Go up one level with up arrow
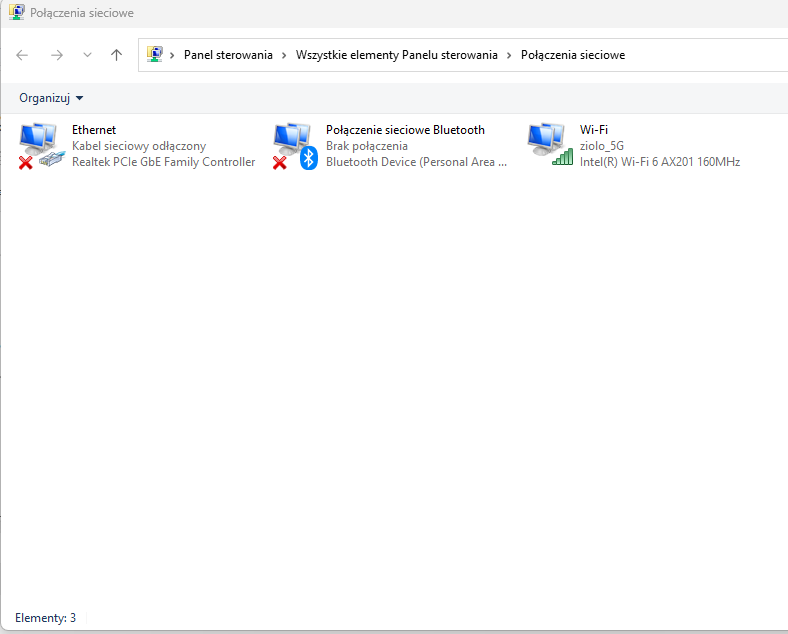 (116, 55)
